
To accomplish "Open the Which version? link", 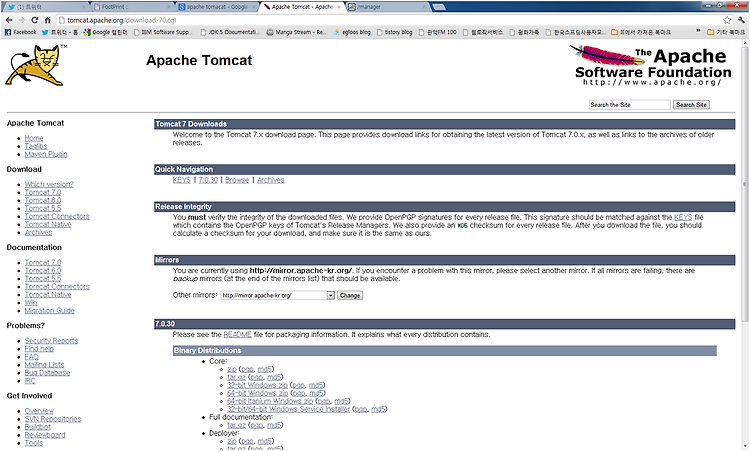I will coord(49,184).
